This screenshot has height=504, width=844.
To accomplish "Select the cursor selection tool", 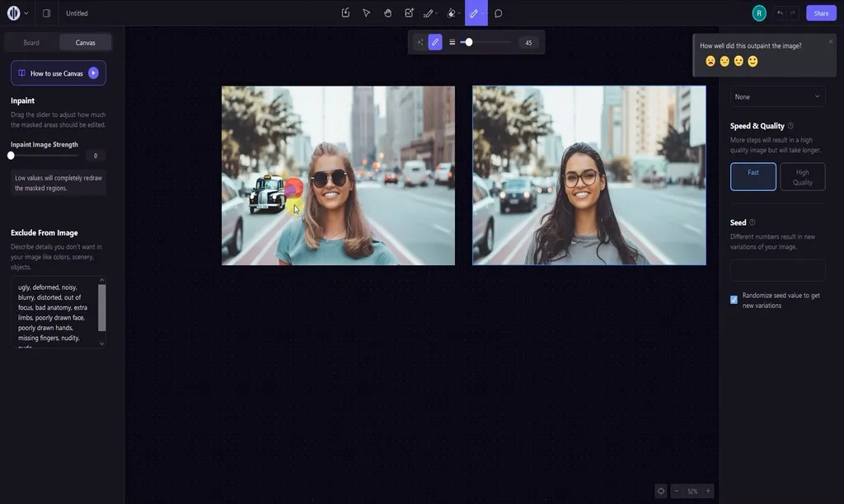I will pyautogui.click(x=366, y=12).
